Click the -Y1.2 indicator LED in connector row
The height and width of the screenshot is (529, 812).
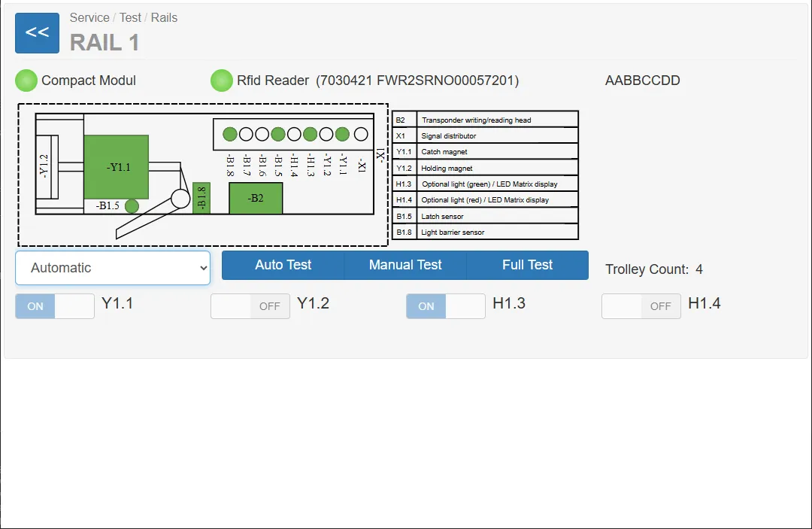(x=326, y=134)
